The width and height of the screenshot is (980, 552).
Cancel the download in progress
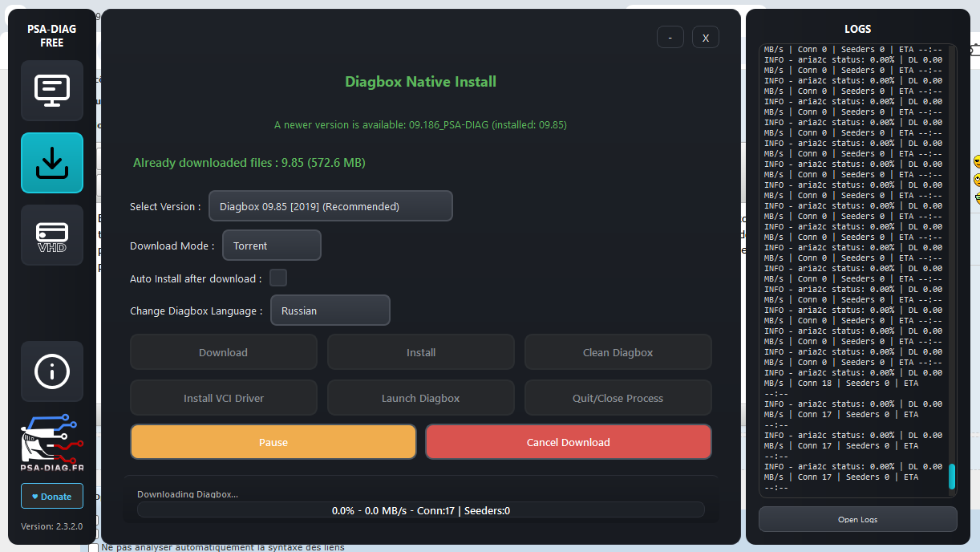click(569, 442)
